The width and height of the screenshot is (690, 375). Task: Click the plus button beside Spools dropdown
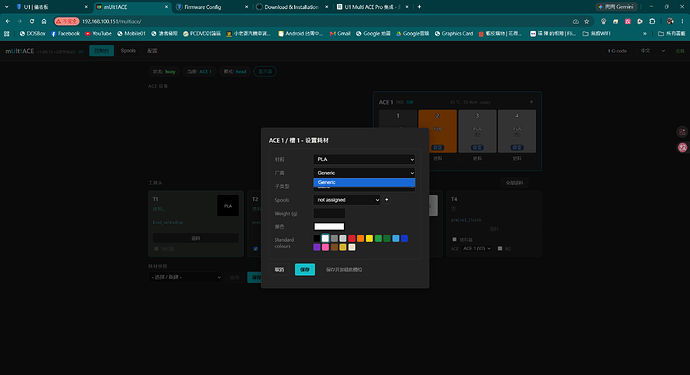click(386, 200)
